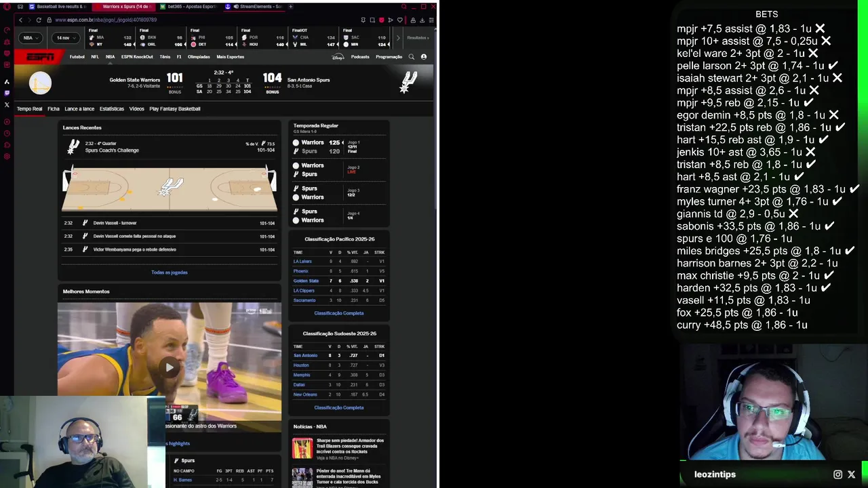Open the X icon in Opera sidebar
This screenshot has width=868, height=488.
7,104
